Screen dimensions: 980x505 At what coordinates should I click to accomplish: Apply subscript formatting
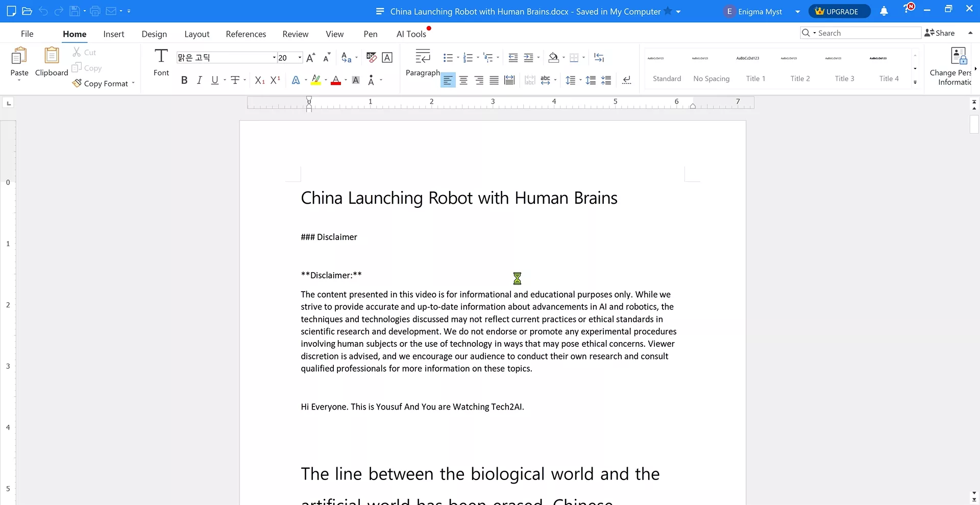[260, 80]
